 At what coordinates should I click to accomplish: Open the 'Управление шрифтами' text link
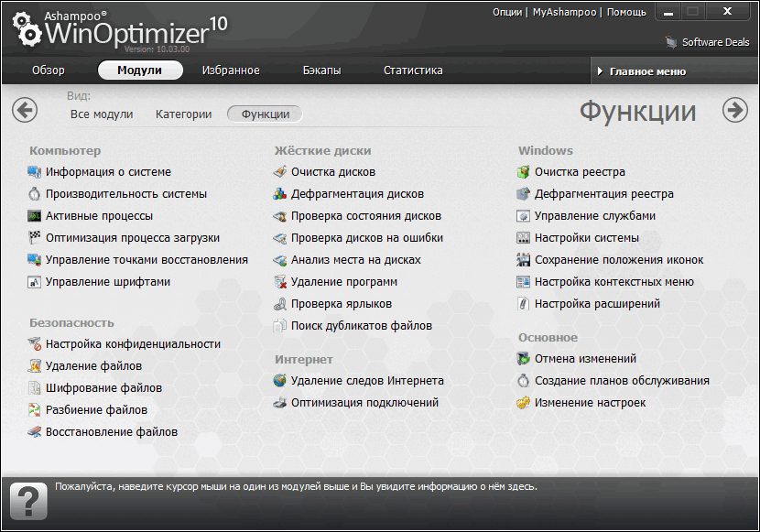pyautogui.click(x=108, y=282)
